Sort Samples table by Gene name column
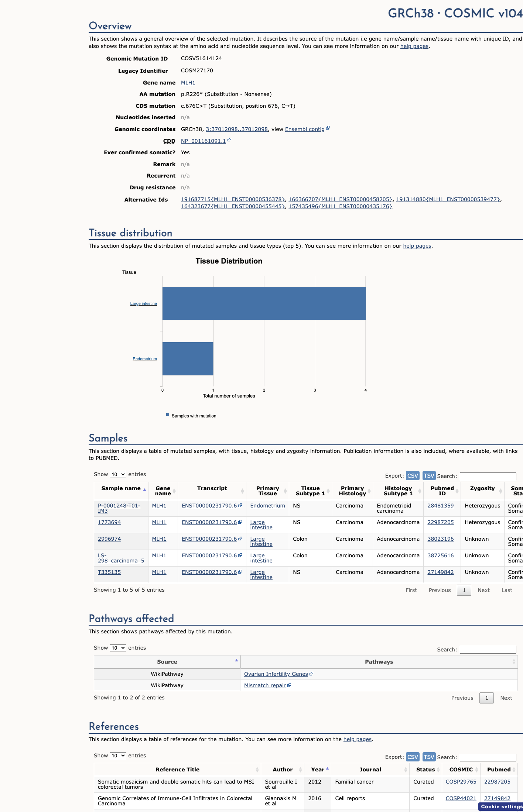This screenshot has width=523, height=812. (174, 491)
